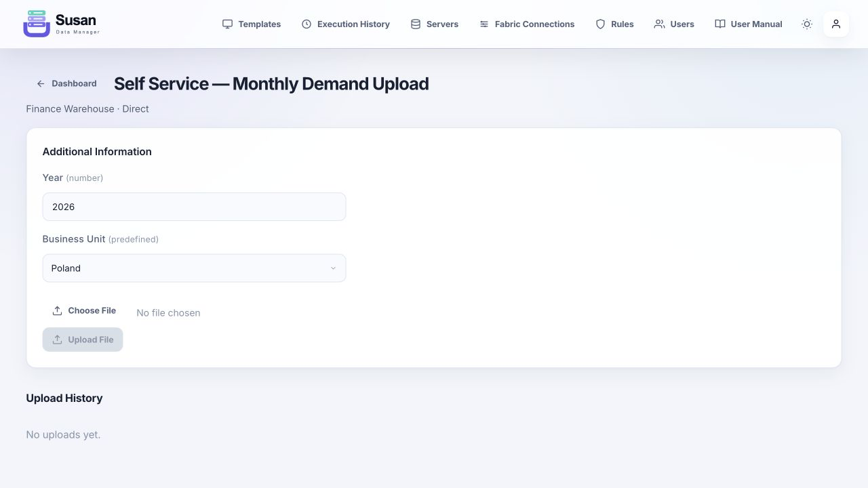
Task: Open the user profile avatar menu
Action: pos(836,24)
